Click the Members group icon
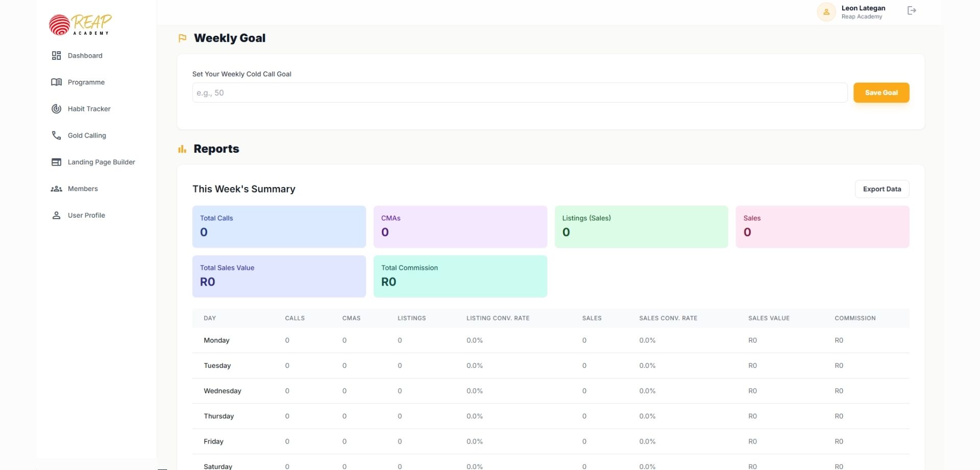This screenshot has width=980, height=470. [x=56, y=189]
